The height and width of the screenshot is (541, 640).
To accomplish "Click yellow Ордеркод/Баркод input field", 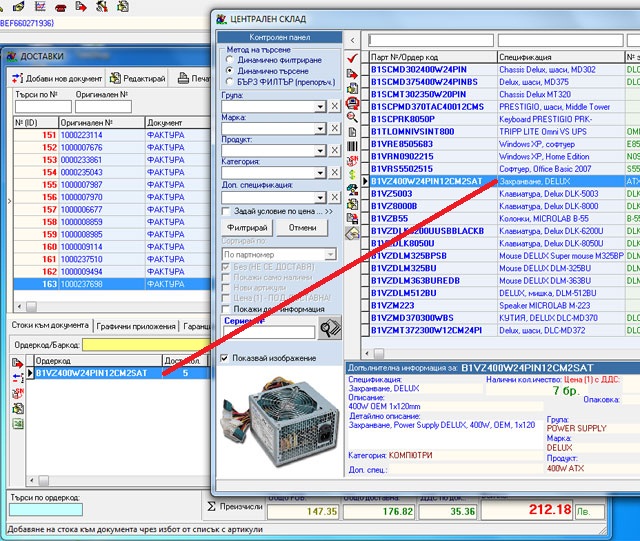I will coord(147,345).
